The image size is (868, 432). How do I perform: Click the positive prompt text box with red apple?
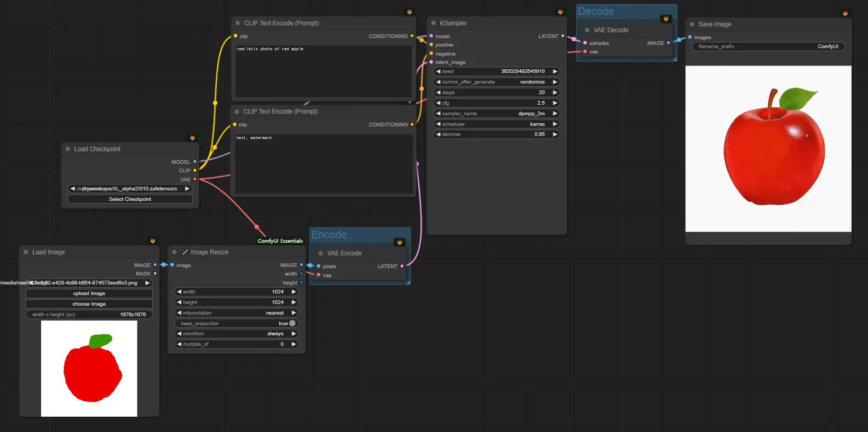pyautogui.click(x=323, y=71)
